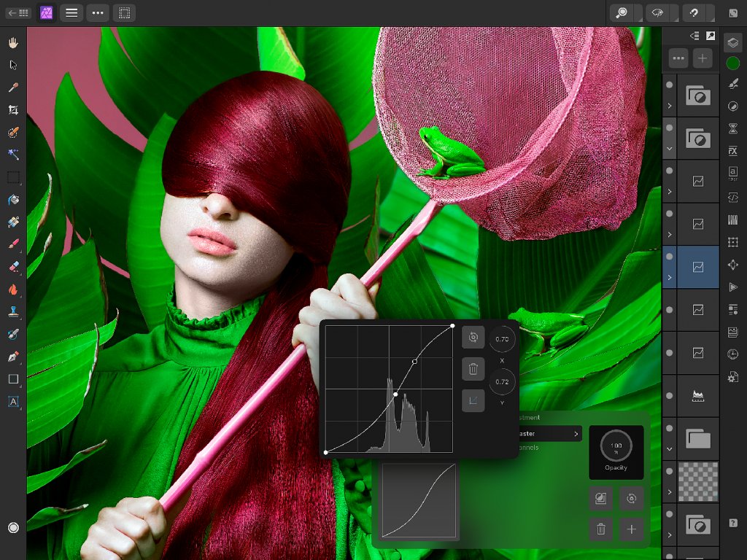Open the layers panel three-dots options
747x560 pixels.
click(x=678, y=58)
